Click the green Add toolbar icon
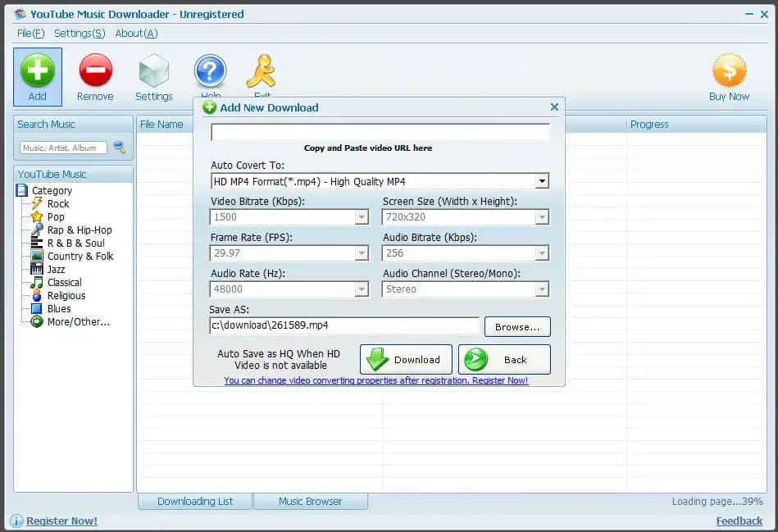Image resolution: width=778 pixels, height=532 pixels. coord(38,71)
